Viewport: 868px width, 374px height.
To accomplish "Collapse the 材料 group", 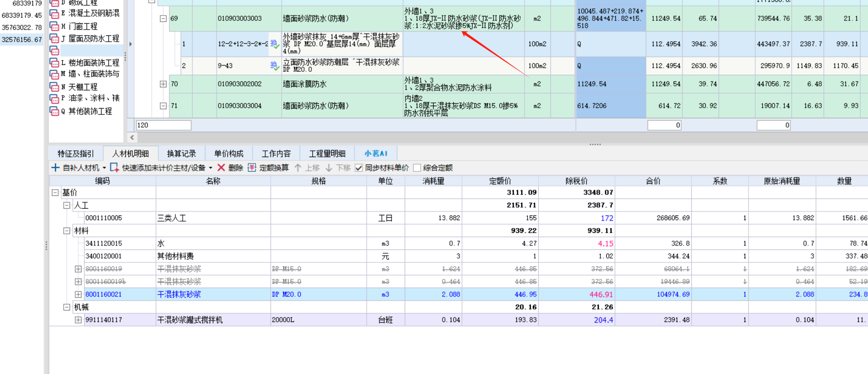I will [67, 231].
